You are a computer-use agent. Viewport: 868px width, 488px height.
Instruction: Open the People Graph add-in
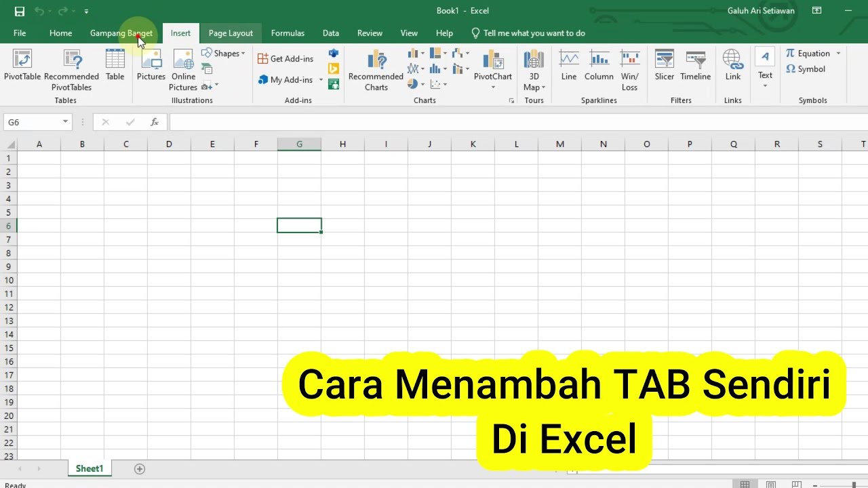[x=334, y=84]
